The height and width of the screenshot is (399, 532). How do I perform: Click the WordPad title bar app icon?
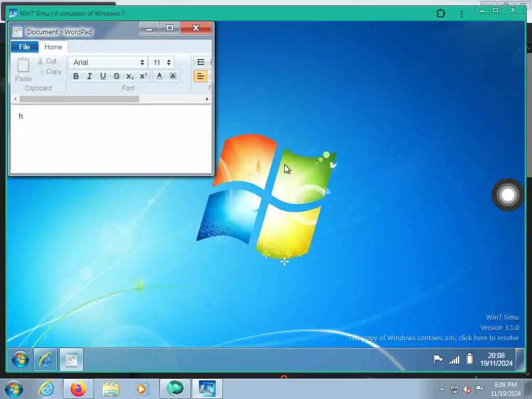[x=17, y=32]
